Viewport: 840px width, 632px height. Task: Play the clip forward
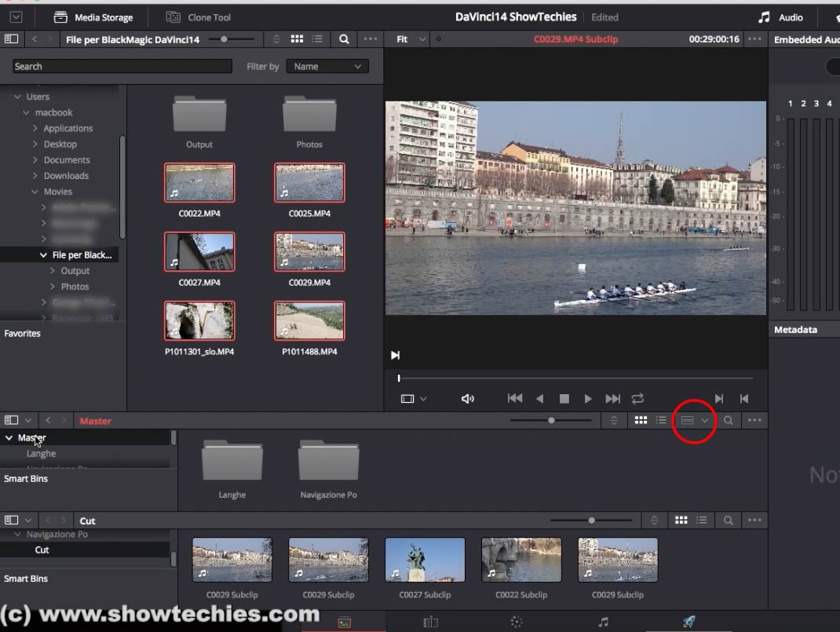tap(588, 399)
